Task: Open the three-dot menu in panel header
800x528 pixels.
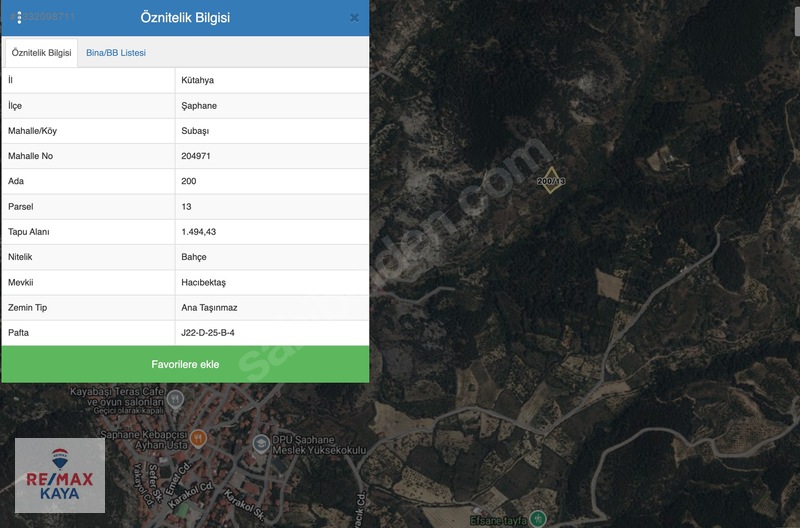Action: pyautogui.click(x=19, y=18)
